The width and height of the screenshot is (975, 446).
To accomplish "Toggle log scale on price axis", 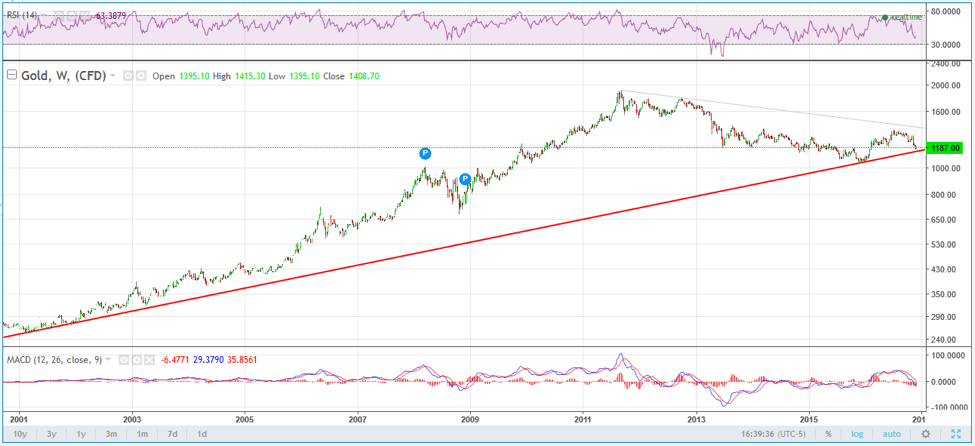I will (857, 434).
